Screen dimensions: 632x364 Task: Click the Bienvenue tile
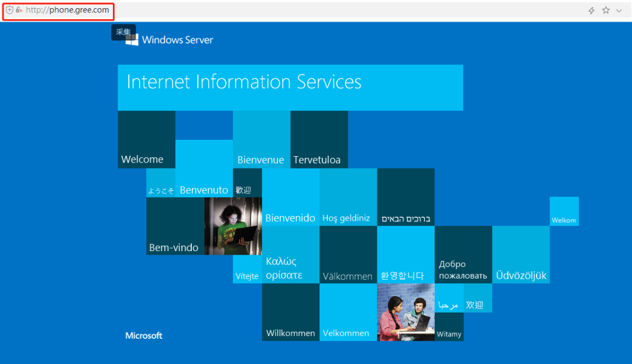[x=262, y=139]
